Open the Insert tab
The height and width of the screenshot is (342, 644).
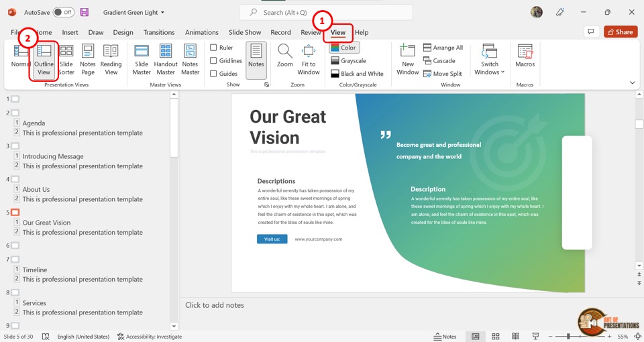point(70,32)
